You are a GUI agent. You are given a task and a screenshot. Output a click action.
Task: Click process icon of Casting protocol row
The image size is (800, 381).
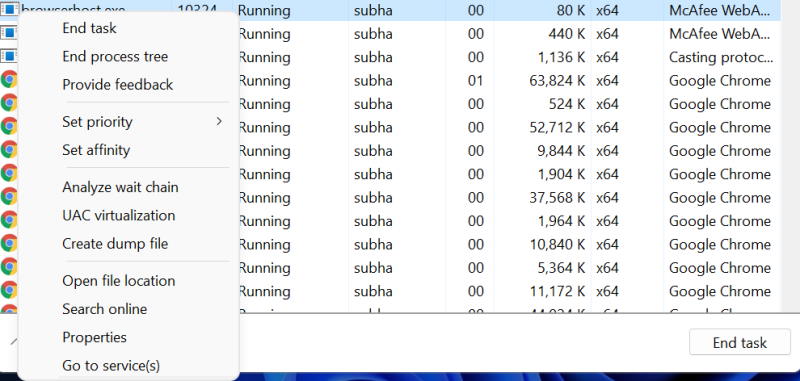[9, 56]
